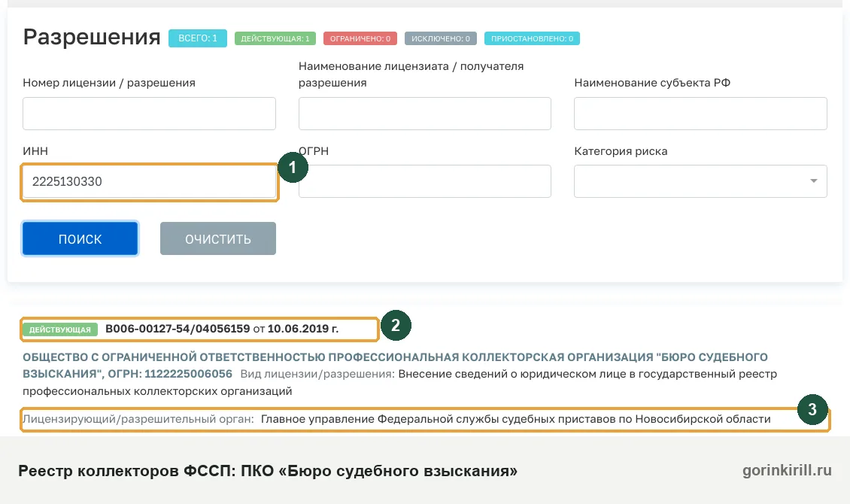This screenshot has height=504, width=850.
Task: Click Главное управление ФССП по Новосибирской области text
Action: click(515, 419)
